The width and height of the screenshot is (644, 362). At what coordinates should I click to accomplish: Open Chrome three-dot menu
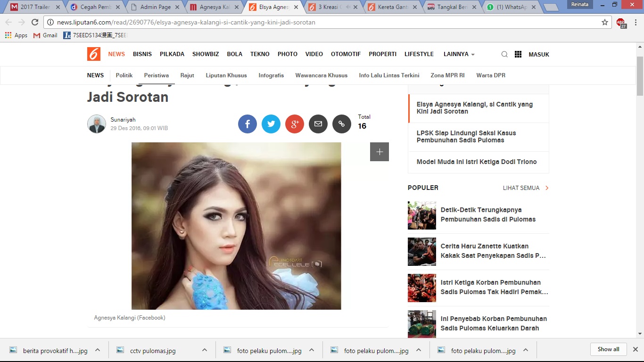coord(635,22)
